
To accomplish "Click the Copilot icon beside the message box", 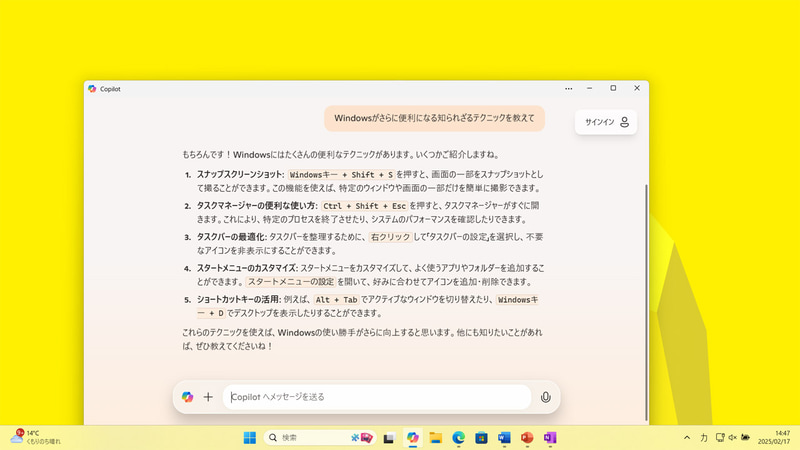I will (187, 396).
